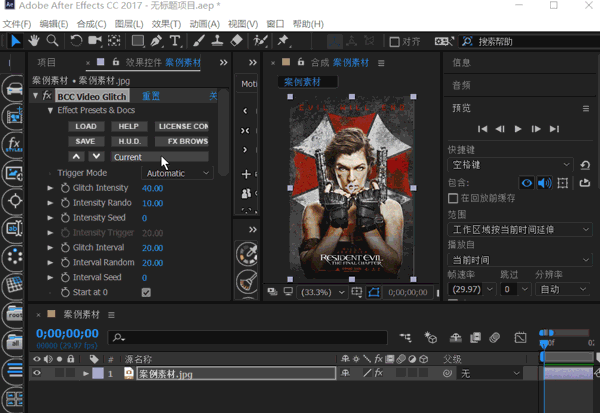Image resolution: width=600 pixels, height=413 pixels.
Task: Hide the 案例素材.jpg layer eye toggle
Action: (x=37, y=373)
